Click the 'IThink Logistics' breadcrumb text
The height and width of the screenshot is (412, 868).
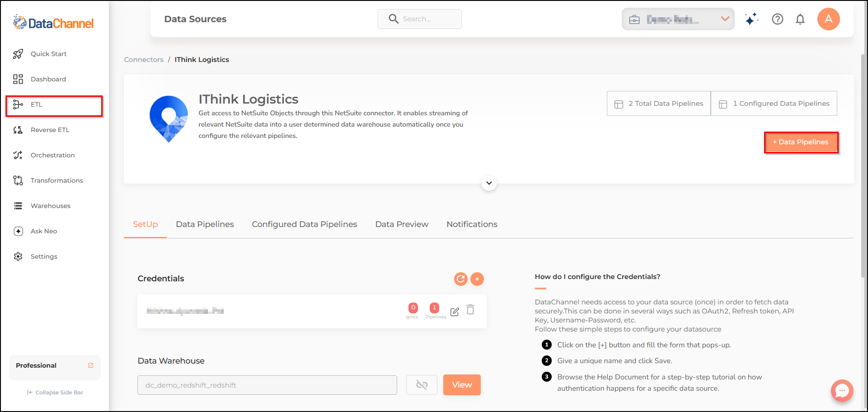point(202,60)
